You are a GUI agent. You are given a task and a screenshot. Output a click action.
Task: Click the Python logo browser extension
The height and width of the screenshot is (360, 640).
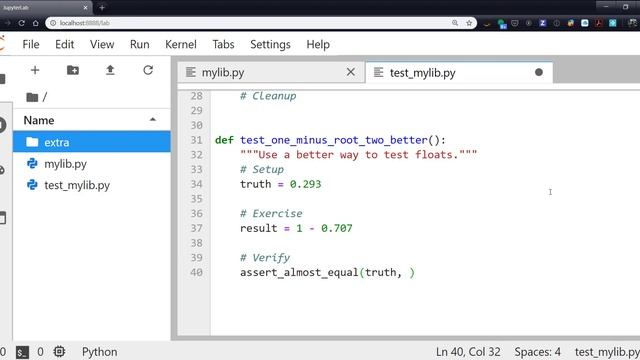pos(571,23)
